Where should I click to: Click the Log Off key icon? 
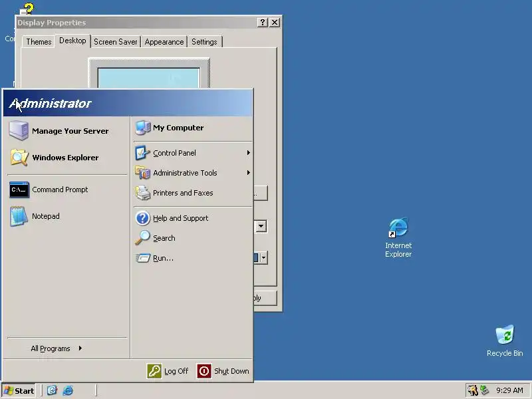pyautogui.click(x=154, y=371)
